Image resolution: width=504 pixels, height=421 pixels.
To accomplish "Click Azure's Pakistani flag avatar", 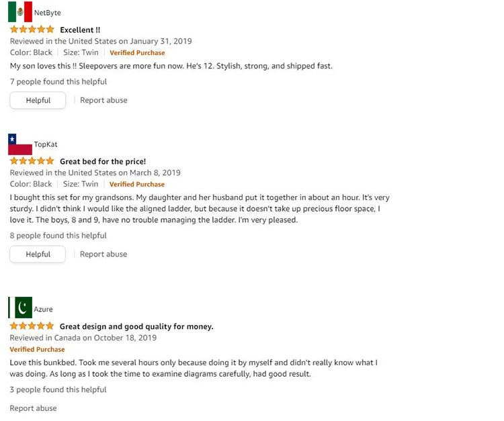I will pos(20,308).
